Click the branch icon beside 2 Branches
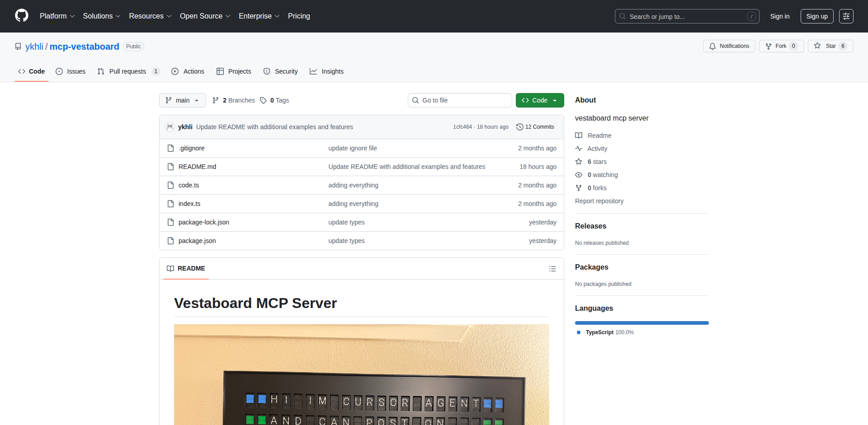 click(x=216, y=100)
